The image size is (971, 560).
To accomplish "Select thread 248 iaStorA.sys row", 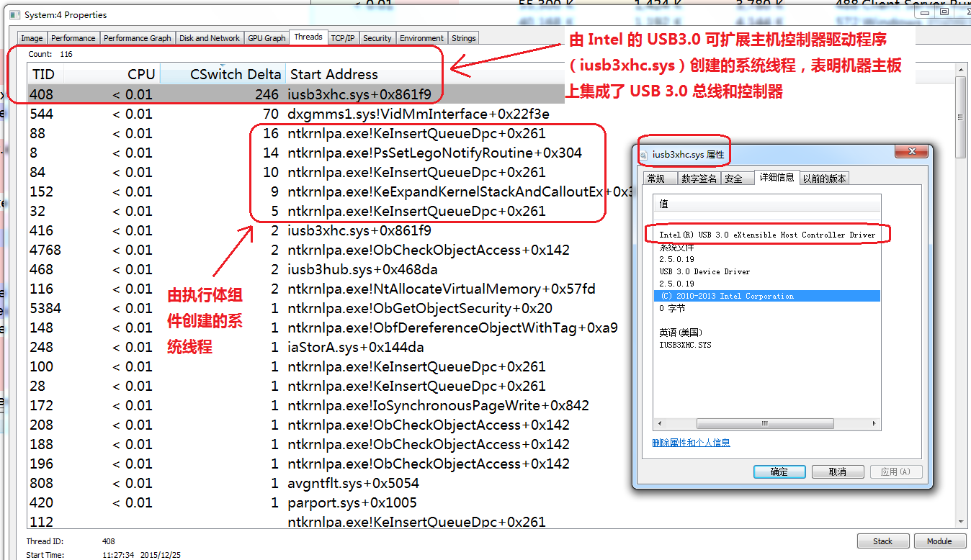I will pyautogui.click(x=296, y=347).
